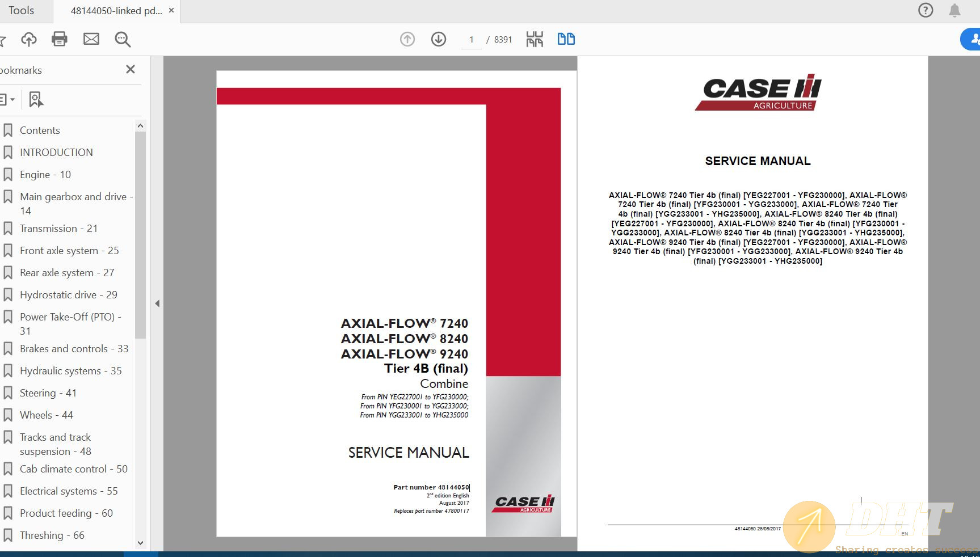Open the Help question mark icon

(926, 10)
